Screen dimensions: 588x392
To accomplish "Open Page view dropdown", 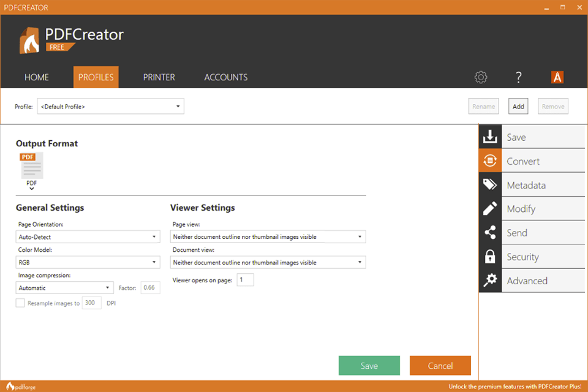I will point(268,236).
